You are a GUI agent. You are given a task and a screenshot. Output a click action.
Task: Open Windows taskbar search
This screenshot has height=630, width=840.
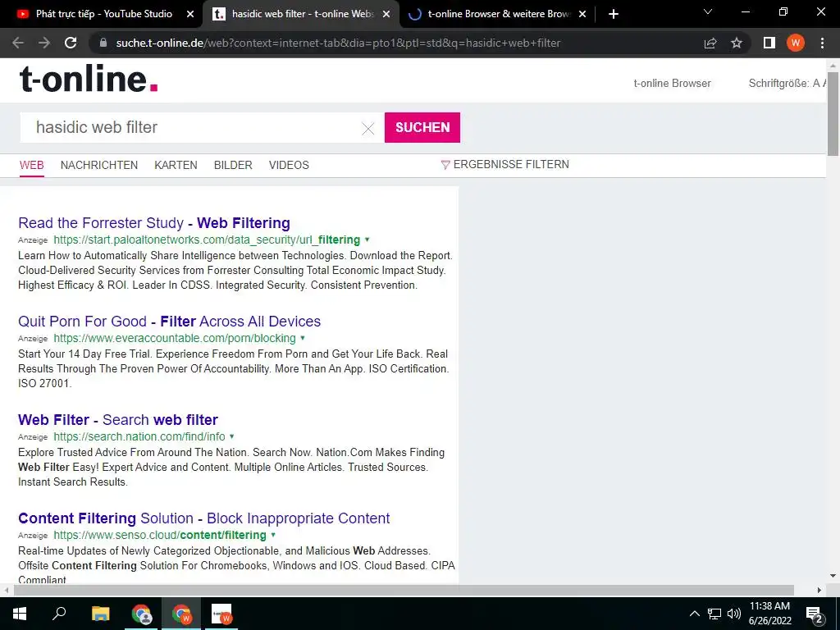tap(59, 614)
